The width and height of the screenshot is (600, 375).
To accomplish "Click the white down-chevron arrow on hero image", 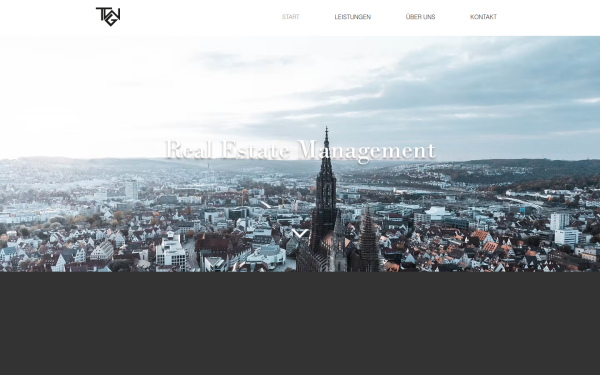I will point(300,233).
